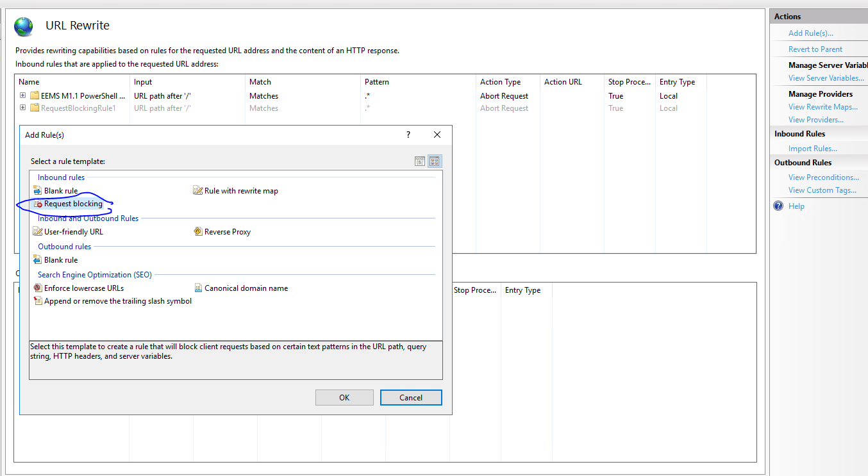Choose the Rule with rewrite map icon
The width and height of the screenshot is (868, 476).
tap(198, 191)
